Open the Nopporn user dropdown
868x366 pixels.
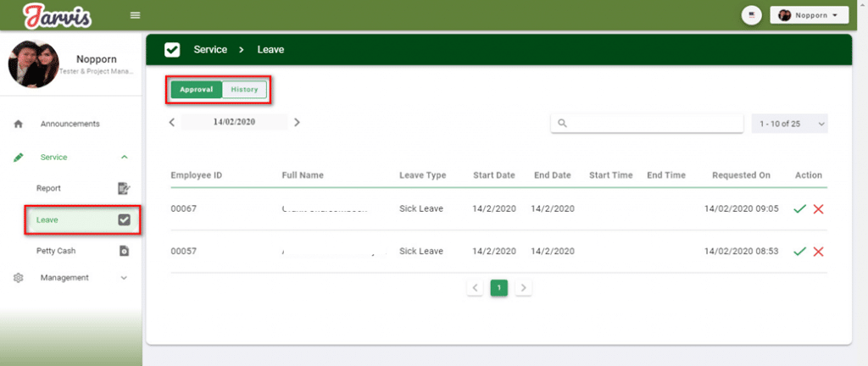[x=809, y=15]
